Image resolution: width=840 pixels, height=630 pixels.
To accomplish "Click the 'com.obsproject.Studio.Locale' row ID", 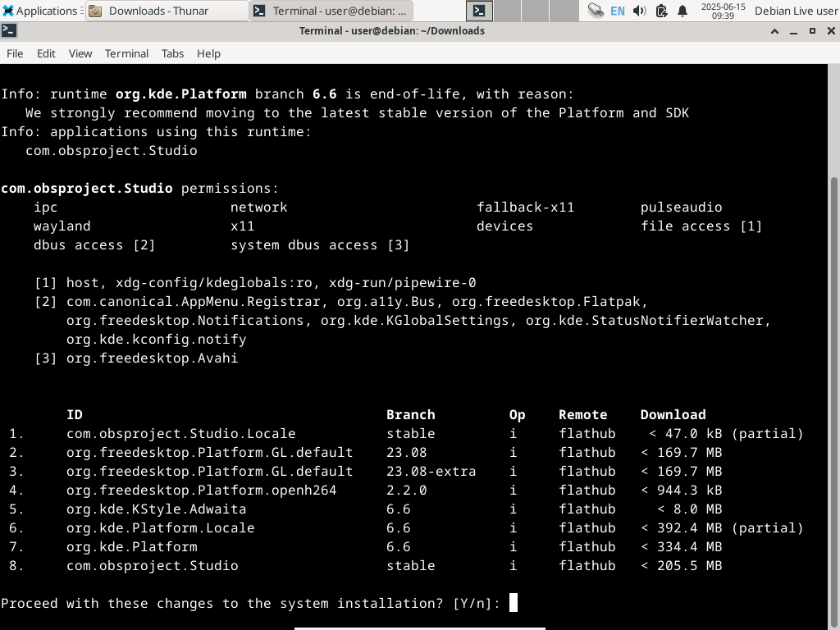I will point(181,433).
